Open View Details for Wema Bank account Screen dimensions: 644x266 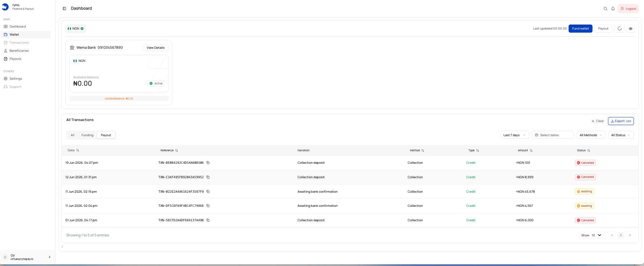156,48
